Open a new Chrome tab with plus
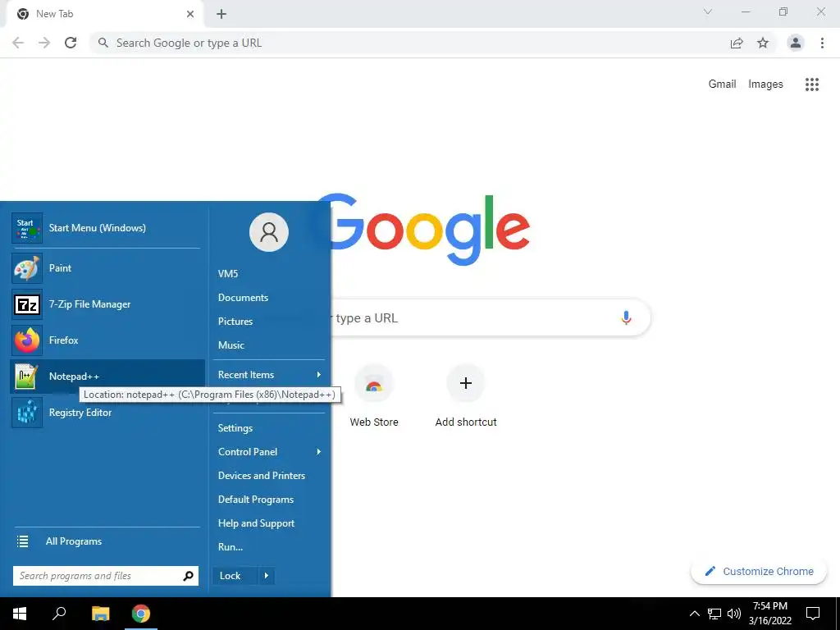 click(221, 14)
